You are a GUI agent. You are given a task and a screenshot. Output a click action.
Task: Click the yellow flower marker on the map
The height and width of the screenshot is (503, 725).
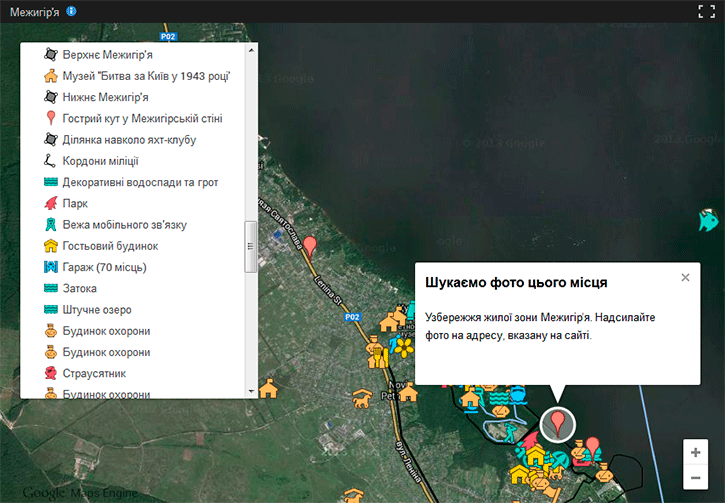tap(402, 347)
